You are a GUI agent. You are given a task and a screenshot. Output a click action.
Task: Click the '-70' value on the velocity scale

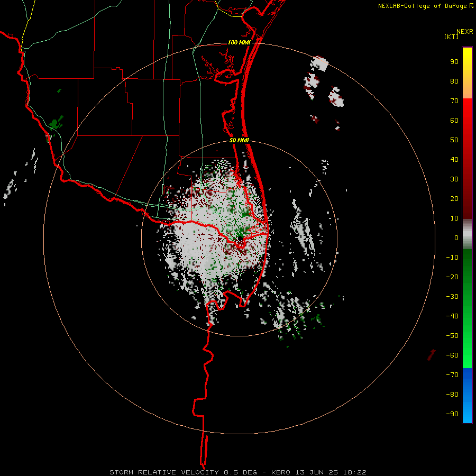point(452,374)
